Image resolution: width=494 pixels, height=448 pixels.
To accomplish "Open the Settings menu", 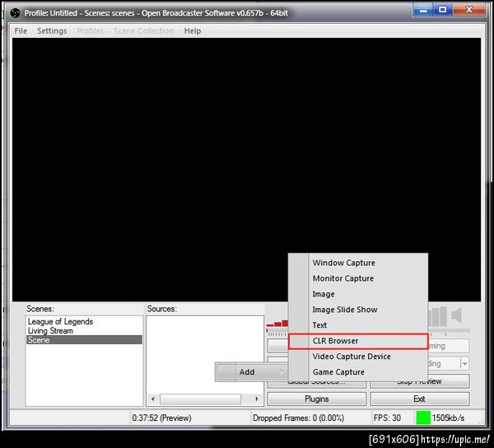I will pos(52,30).
